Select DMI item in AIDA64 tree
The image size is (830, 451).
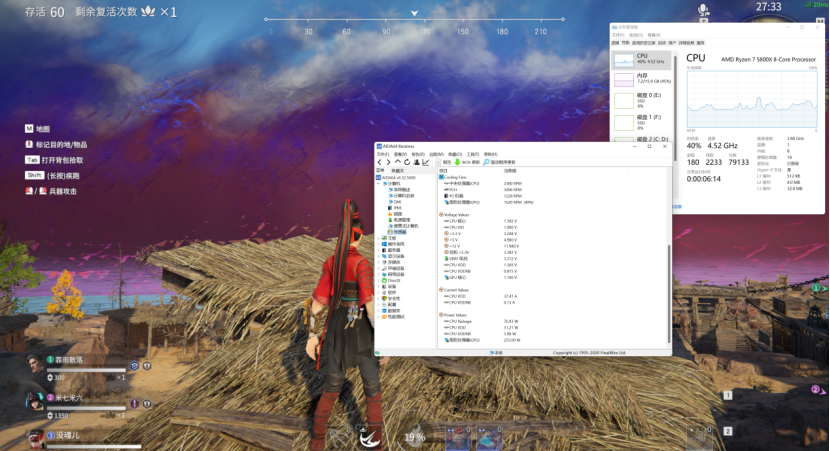(x=394, y=202)
